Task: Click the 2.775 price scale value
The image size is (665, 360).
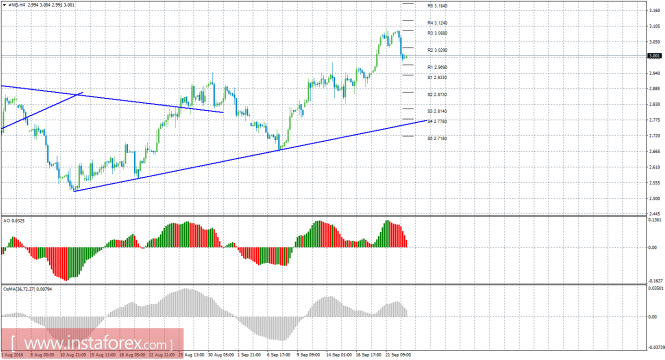Action: [x=654, y=120]
